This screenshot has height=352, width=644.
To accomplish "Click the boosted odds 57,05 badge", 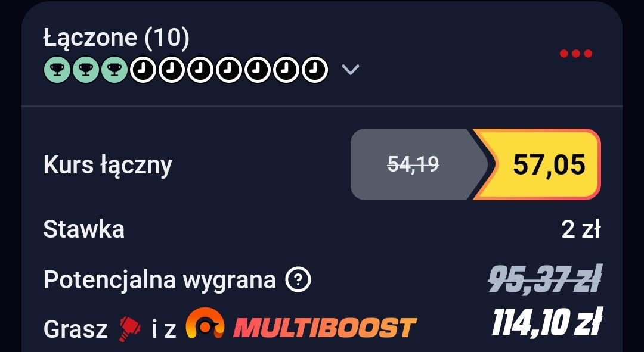I will coord(538,164).
